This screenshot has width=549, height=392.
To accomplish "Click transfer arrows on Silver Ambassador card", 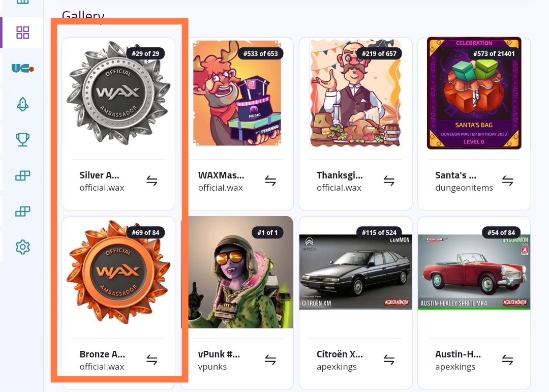I will (152, 181).
